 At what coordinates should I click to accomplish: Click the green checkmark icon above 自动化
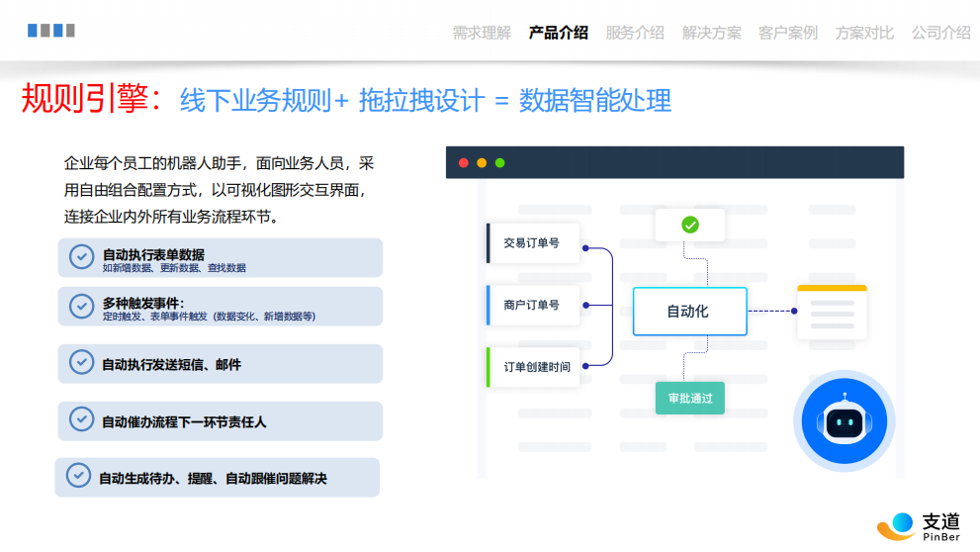coord(690,225)
